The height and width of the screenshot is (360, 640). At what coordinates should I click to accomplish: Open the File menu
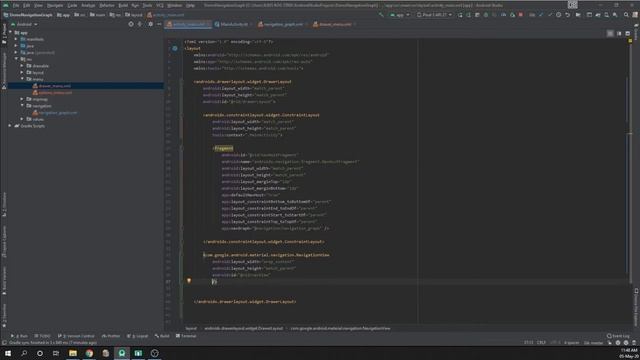(x=16, y=5)
